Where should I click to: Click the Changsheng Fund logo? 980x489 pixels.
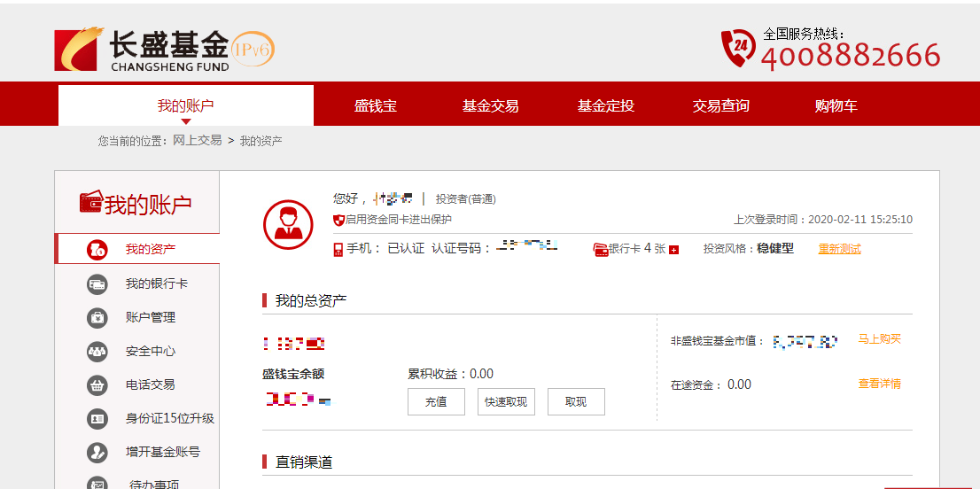click(x=141, y=50)
